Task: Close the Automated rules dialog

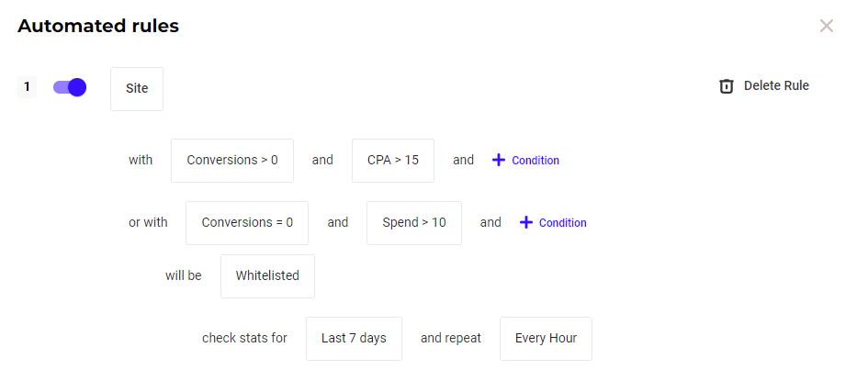Action: coord(826,26)
